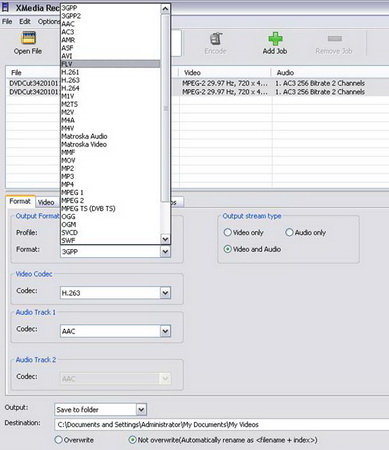Open the Options menu

49,22
